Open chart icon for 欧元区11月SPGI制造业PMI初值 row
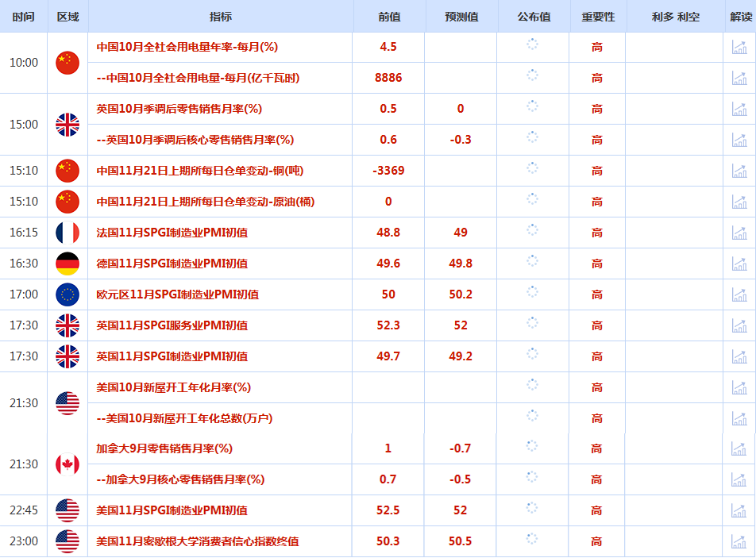This screenshot has height=558, width=756. tap(739, 294)
